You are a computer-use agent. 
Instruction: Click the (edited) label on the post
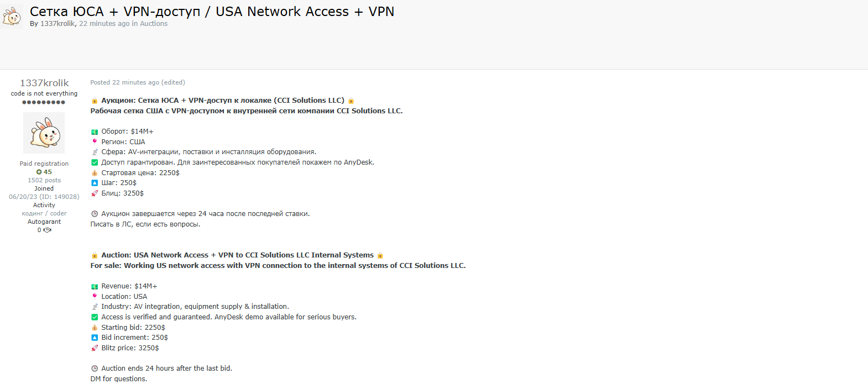click(x=173, y=82)
